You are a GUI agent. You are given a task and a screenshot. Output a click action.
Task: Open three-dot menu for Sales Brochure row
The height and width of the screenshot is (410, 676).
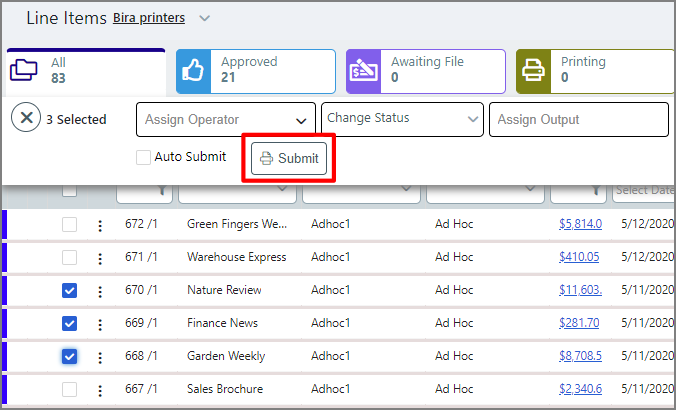(99, 390)
